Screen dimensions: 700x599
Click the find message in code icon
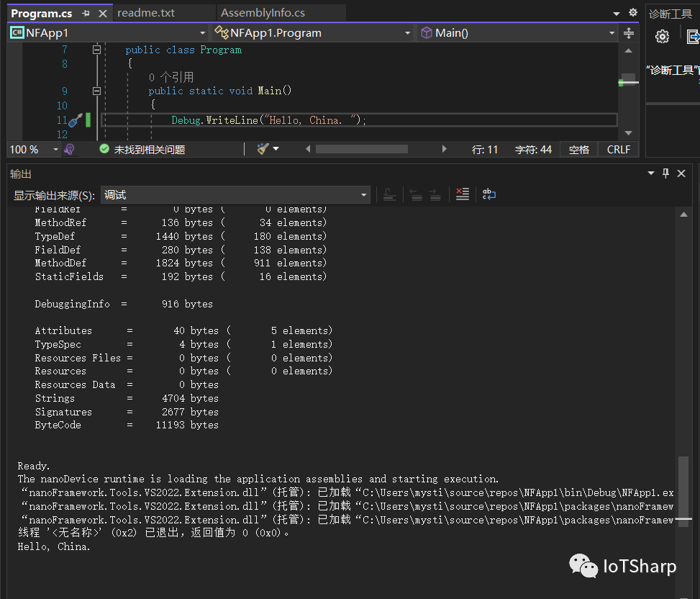coord(390,195)
